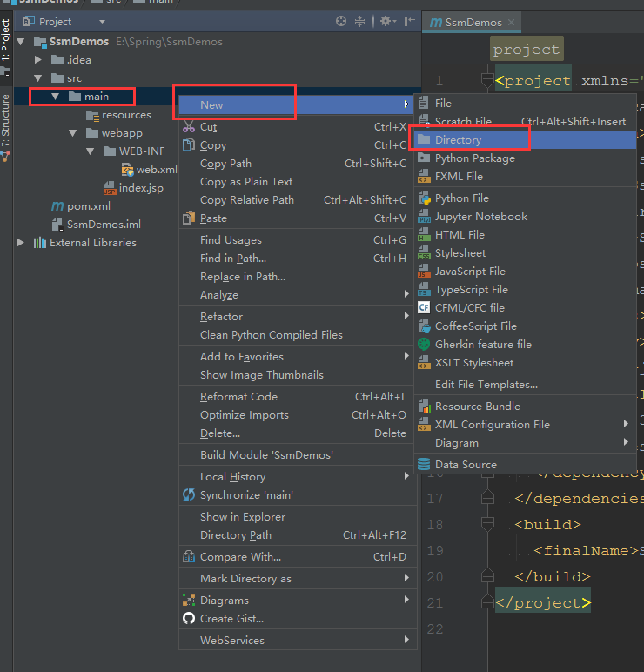
Task: Select pom.xml in the project tree
Action: pyautogui.click(x=81, y=206)
